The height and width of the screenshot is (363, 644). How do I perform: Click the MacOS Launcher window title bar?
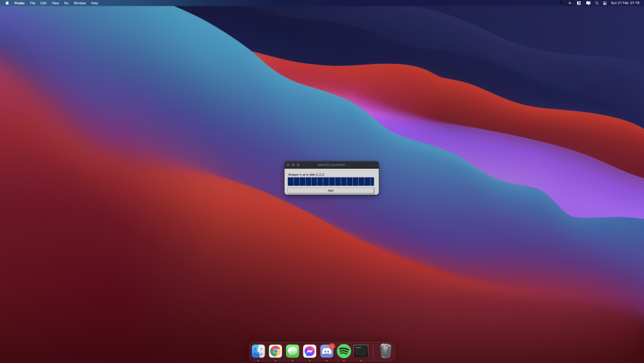coord(332,164)
